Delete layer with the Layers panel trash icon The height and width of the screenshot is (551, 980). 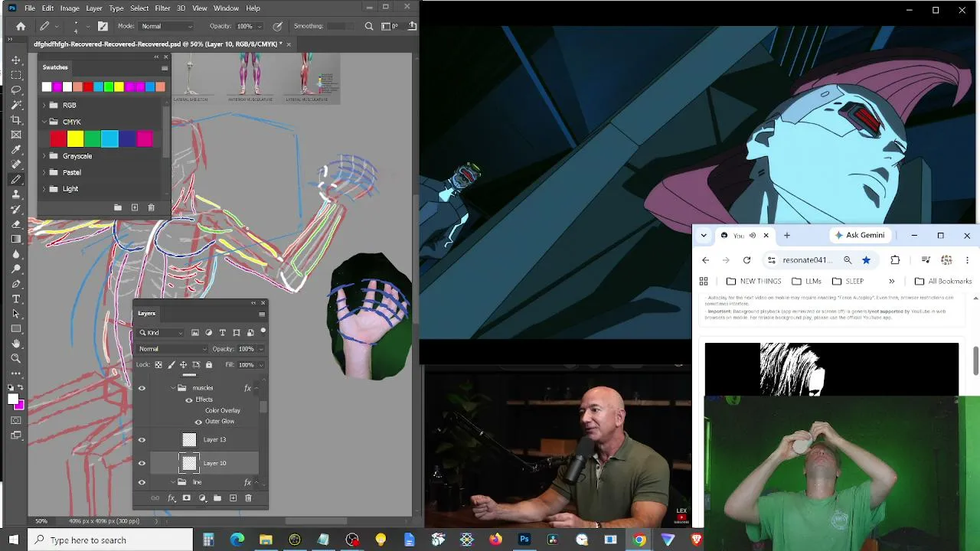pos(248,498)
